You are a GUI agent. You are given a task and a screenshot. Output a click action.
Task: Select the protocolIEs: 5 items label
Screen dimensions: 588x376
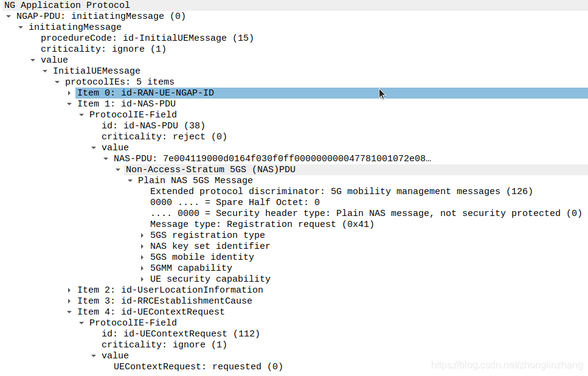(x=120, y=82)
